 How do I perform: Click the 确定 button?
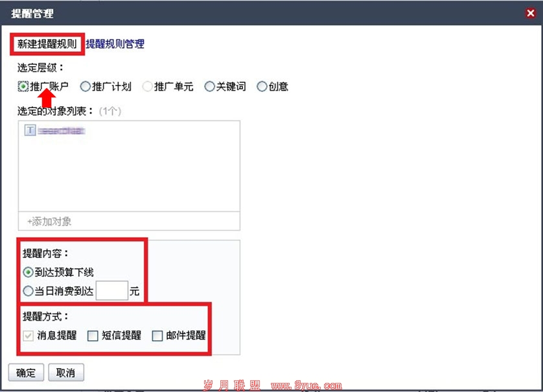click(26, 373)
